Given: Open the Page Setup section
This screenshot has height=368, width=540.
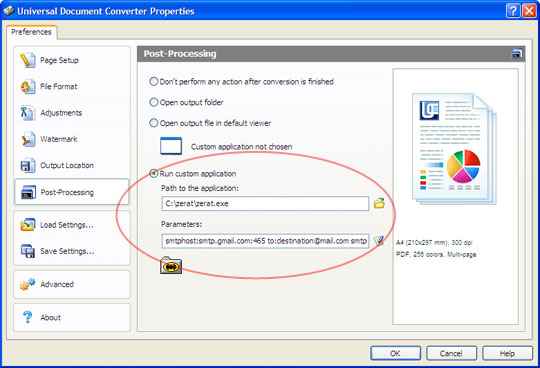Looking at the screenshot, I should pyautogui.click(x=72, y=60).
